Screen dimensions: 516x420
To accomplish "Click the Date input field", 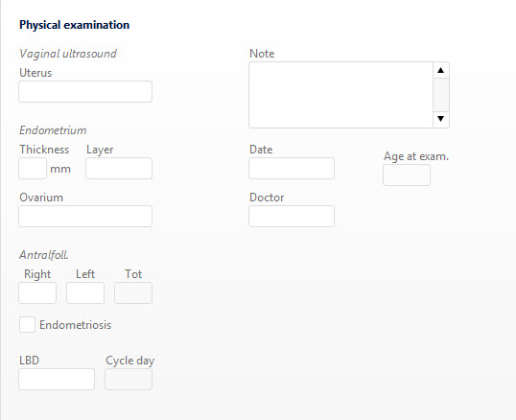I will (x=292, y=169).
